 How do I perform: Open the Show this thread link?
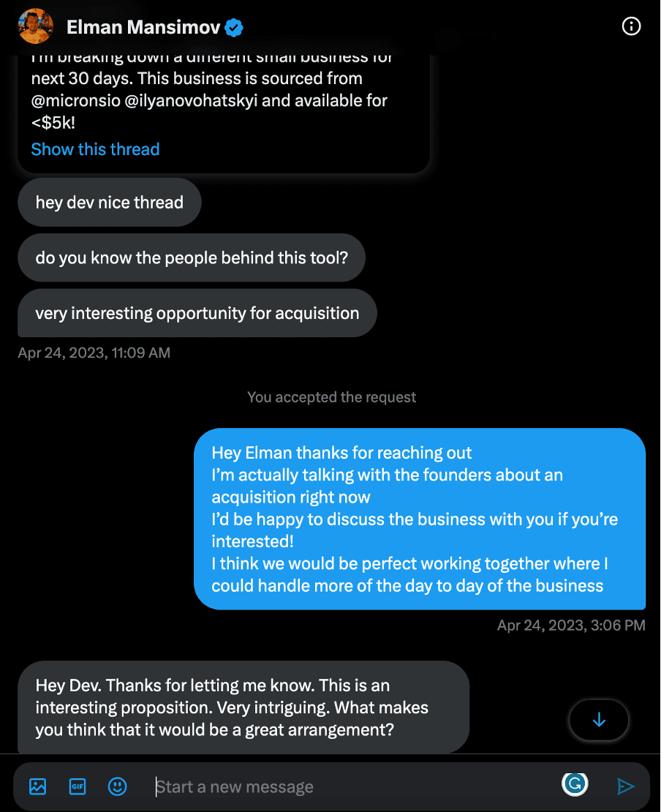95,149
